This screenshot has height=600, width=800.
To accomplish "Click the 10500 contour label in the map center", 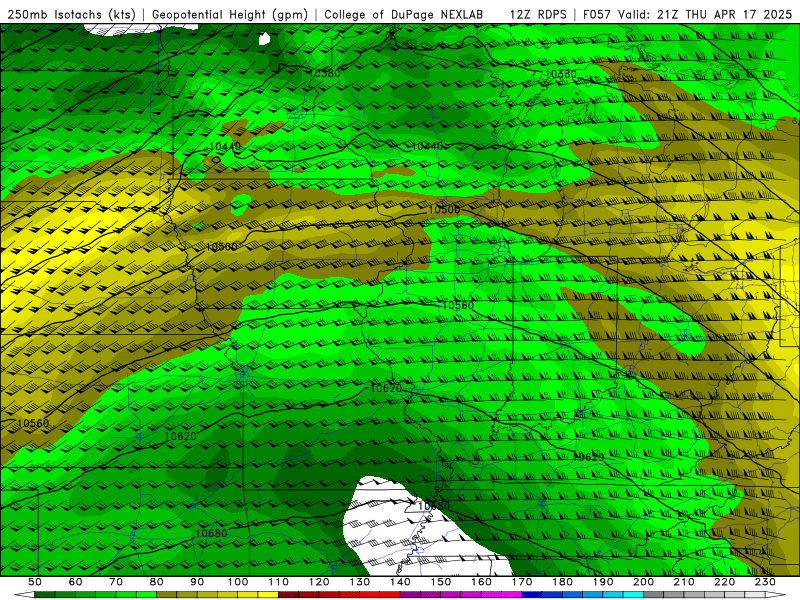I will pyautogui.click(x=444, y=210).
